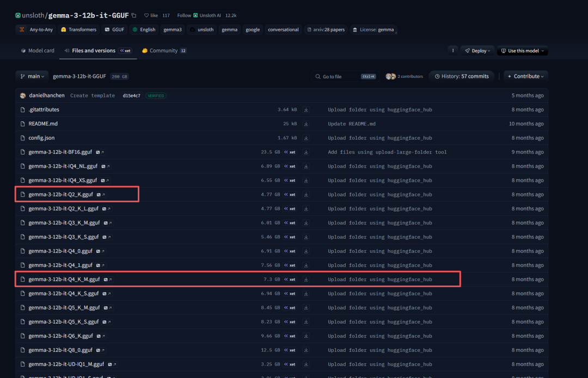
Task: Select the conversational tag
Action: (283, 29)
